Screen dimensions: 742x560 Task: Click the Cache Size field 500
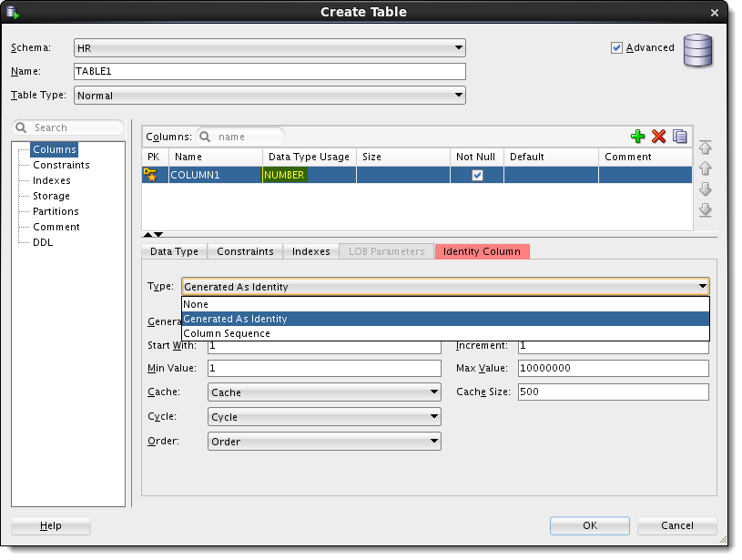[x=614, y=392]
